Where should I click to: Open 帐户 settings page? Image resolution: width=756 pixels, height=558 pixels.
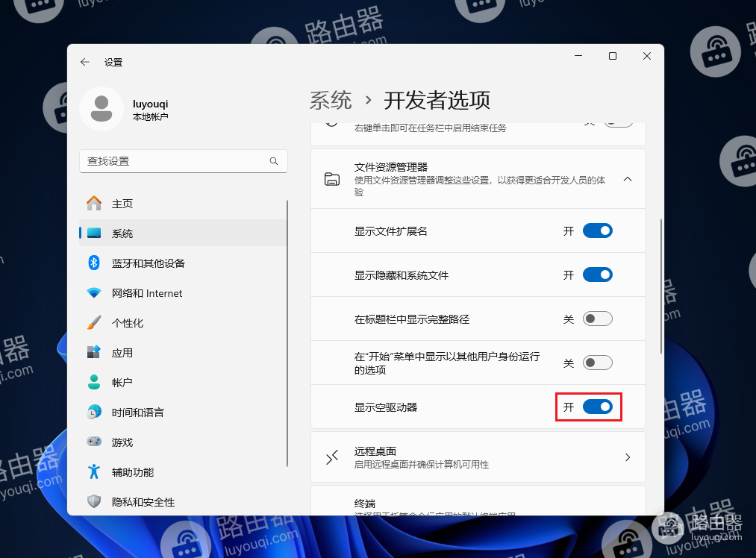[183, 382]
